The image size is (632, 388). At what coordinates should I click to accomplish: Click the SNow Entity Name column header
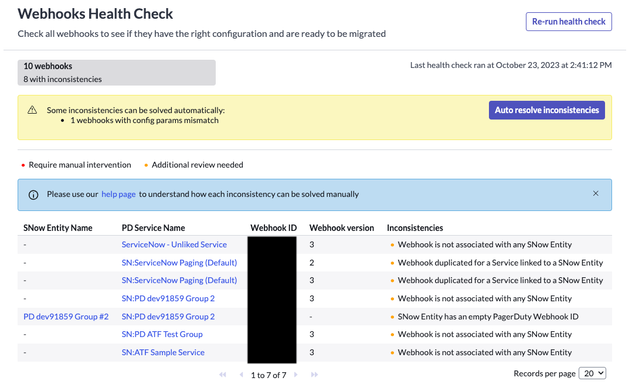pos(58,228)
